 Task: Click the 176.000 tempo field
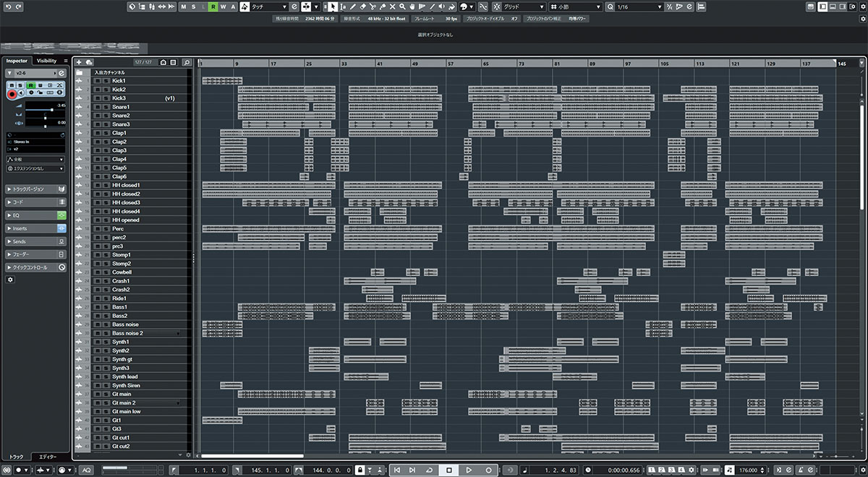[749, 470]
